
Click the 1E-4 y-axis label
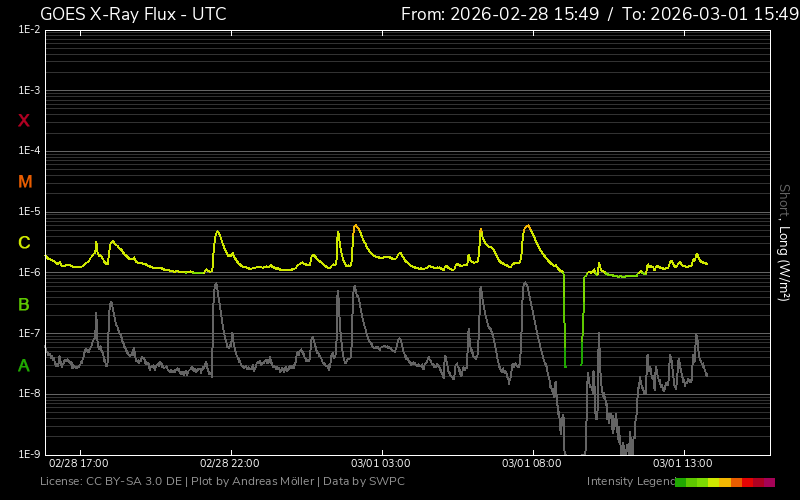[29, 151]
